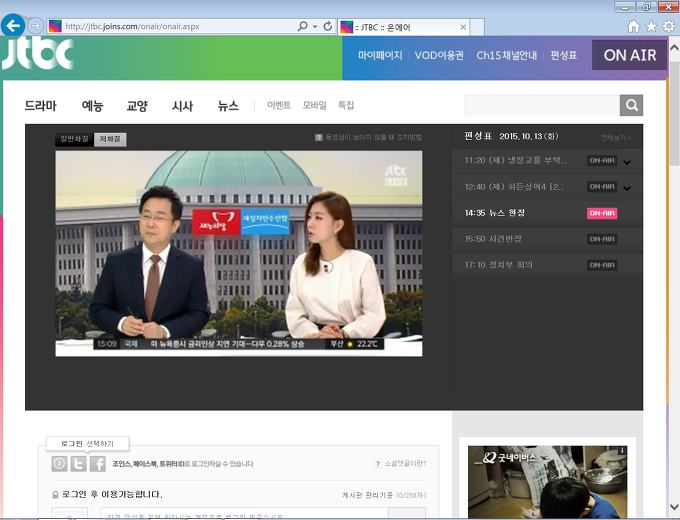Click the ON AIR header button
This screenshot has height=520, width=680.
pos(629,55)
